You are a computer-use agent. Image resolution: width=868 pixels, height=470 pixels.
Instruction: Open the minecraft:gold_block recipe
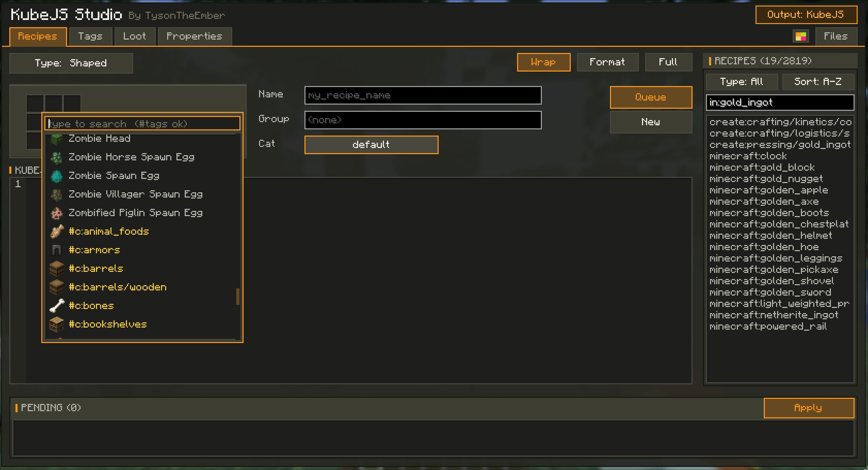[x=780, y=168]
